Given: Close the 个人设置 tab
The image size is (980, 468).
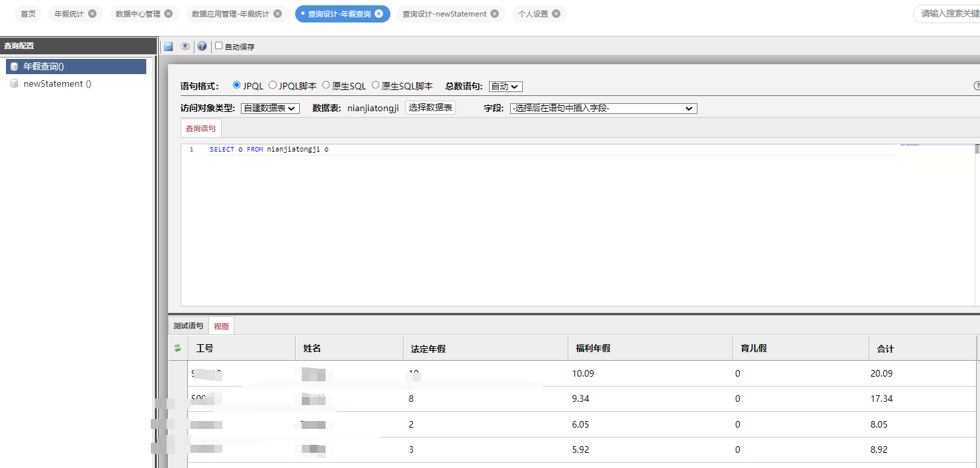Looking at the screenshot, I should (556, 14).
